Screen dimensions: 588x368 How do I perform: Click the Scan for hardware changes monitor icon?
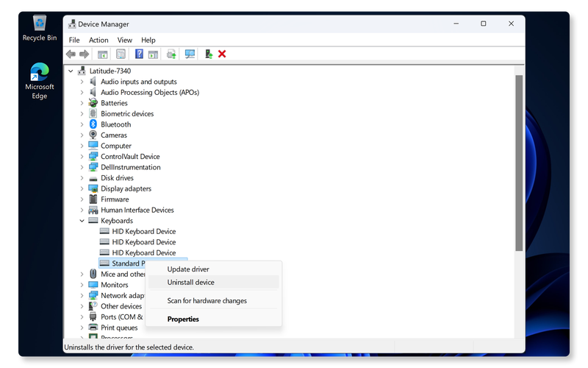coord(190,54)
